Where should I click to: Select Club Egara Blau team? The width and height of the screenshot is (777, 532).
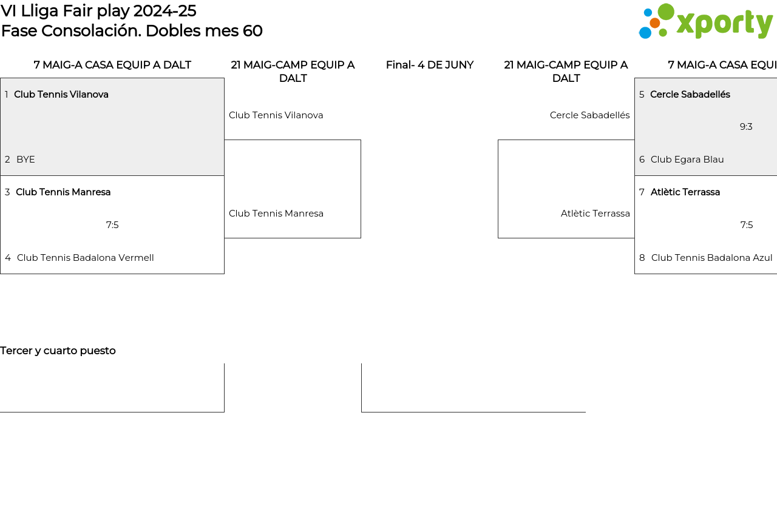click(x=687, y=160)
